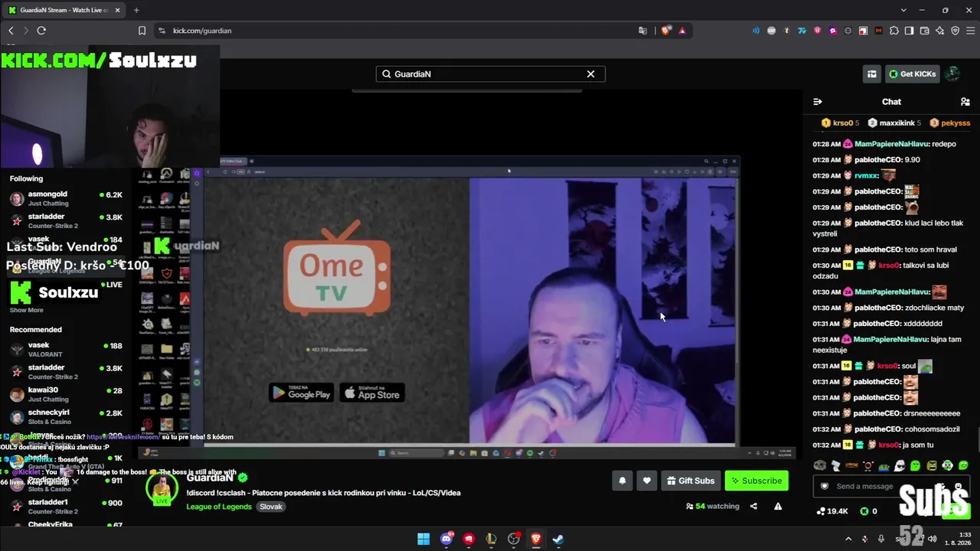Image resolution: width=980 pixels, height=551 pixels.
Task: Open the tab search dropdown arrow
Action: tap(903, 10)
